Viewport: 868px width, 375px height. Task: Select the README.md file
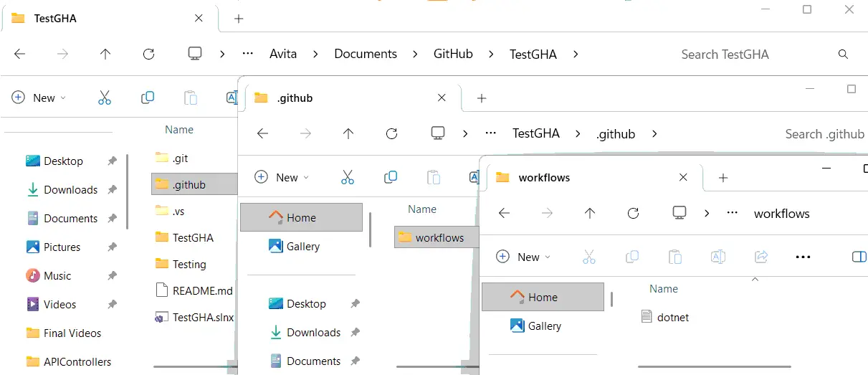tap(195, 290)
